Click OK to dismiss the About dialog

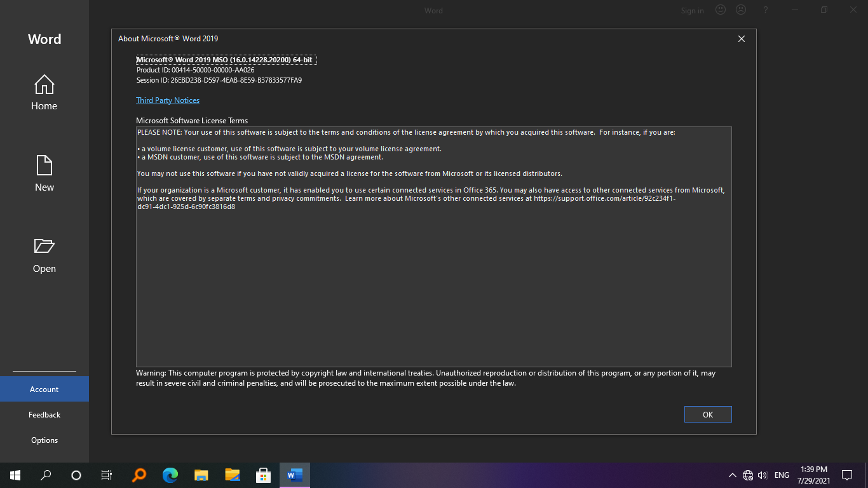[708, 414]
